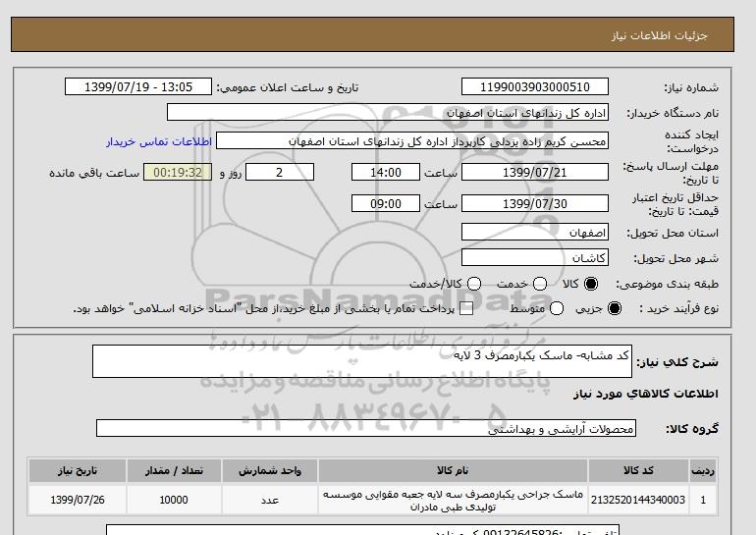Click the need date cell 1399/07/26
Viewport: 756px width, 535px height.
point(78,500)
